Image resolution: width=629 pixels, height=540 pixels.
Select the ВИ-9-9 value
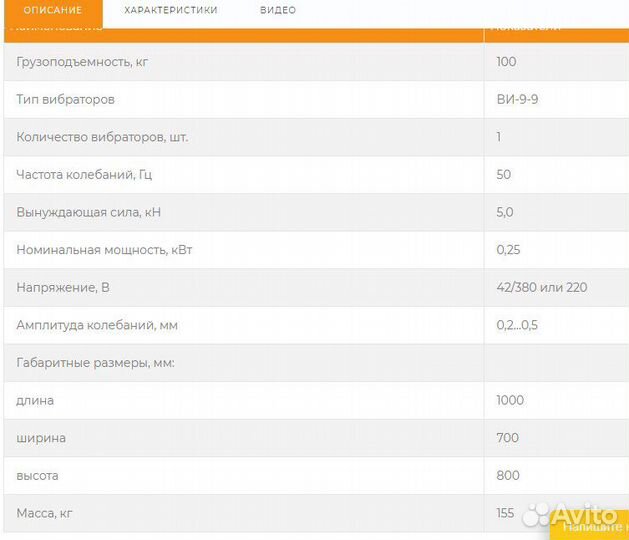(x=517, y=99)
